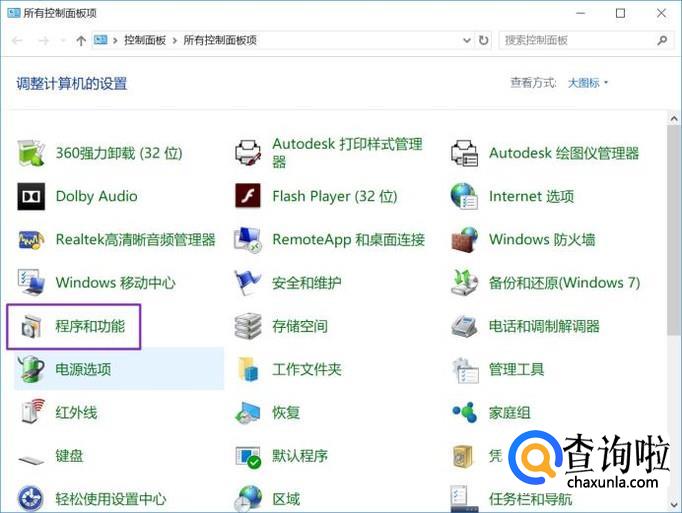
Task: Click the 家庭组 label
Action: coord(510,412)
